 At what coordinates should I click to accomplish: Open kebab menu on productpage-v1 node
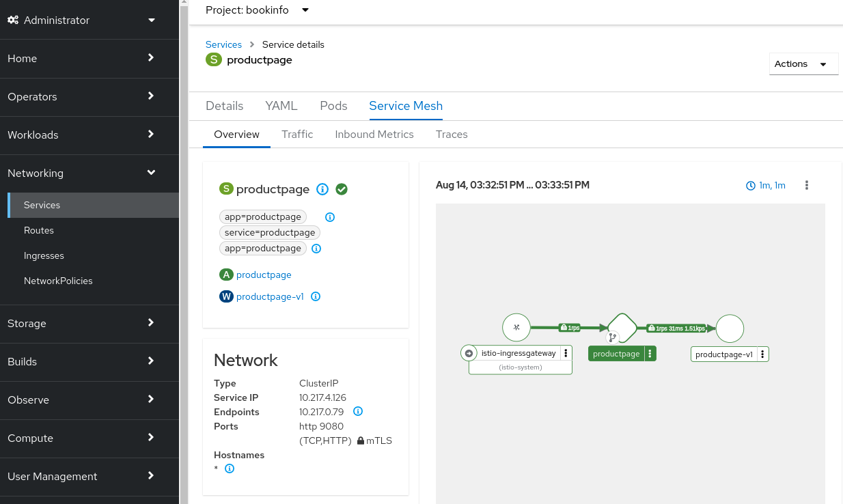(x=762, y=354)
